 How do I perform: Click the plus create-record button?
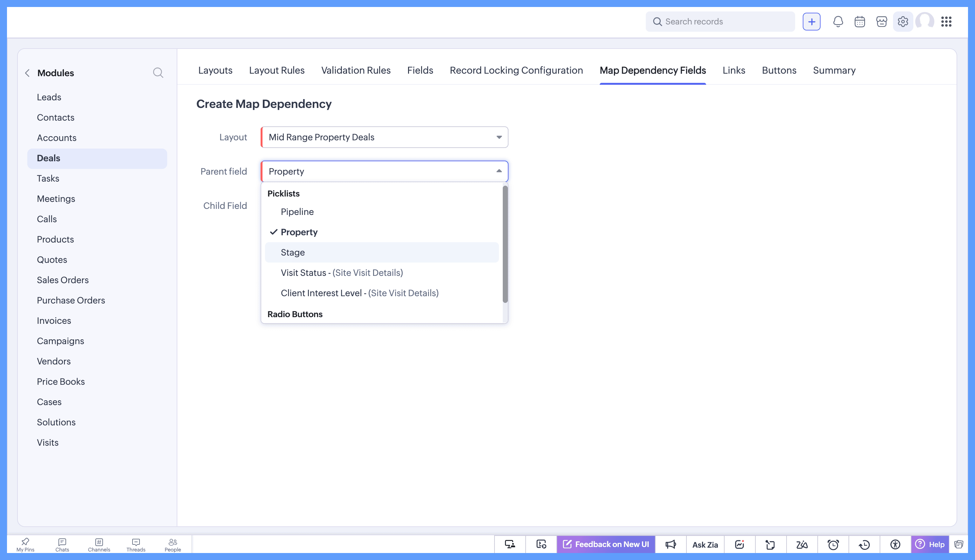(x=811, y=22)
